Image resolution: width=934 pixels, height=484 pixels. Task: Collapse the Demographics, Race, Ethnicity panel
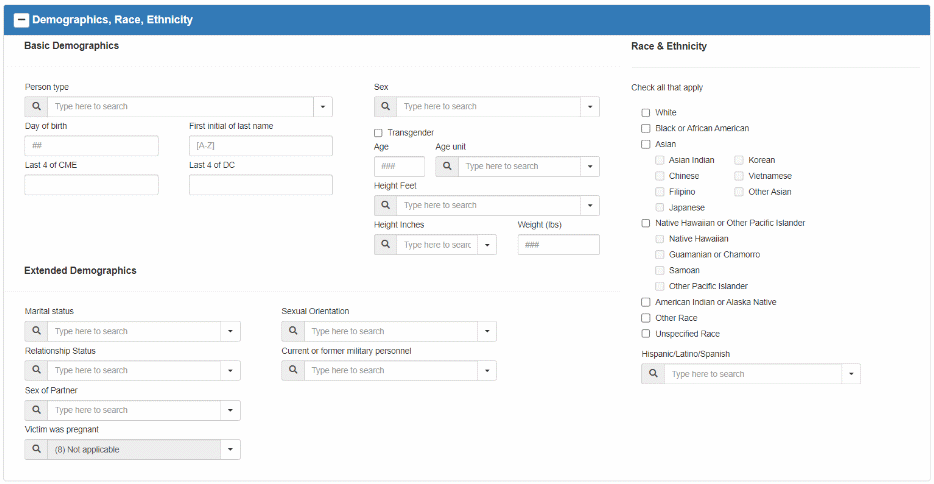click(x=21, y=19)
